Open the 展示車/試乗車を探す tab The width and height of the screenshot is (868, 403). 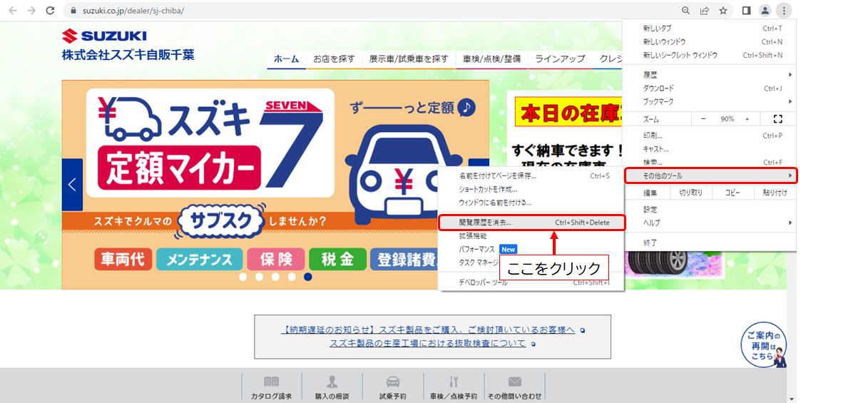(409, 59)
